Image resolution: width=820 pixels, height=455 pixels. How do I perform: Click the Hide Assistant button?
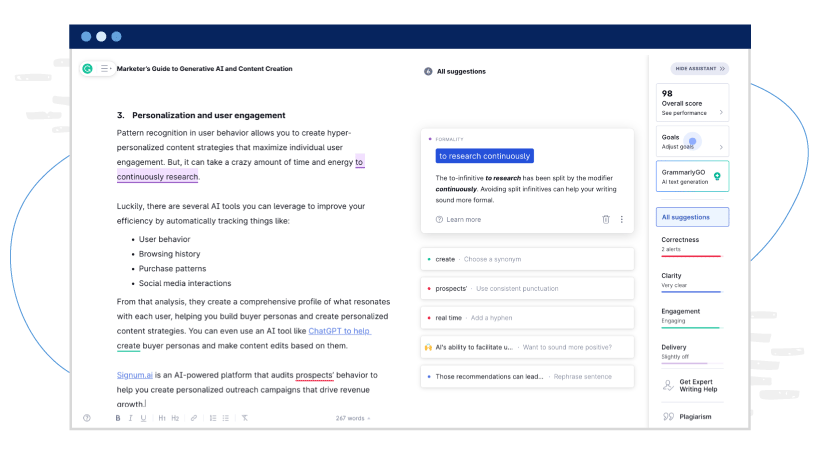[x=700, y=69]
